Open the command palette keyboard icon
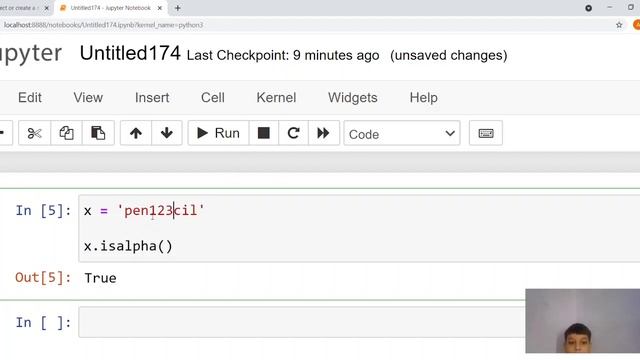This screenshot has width=640, height=360. pyautogui.click(x=486, y=133)
